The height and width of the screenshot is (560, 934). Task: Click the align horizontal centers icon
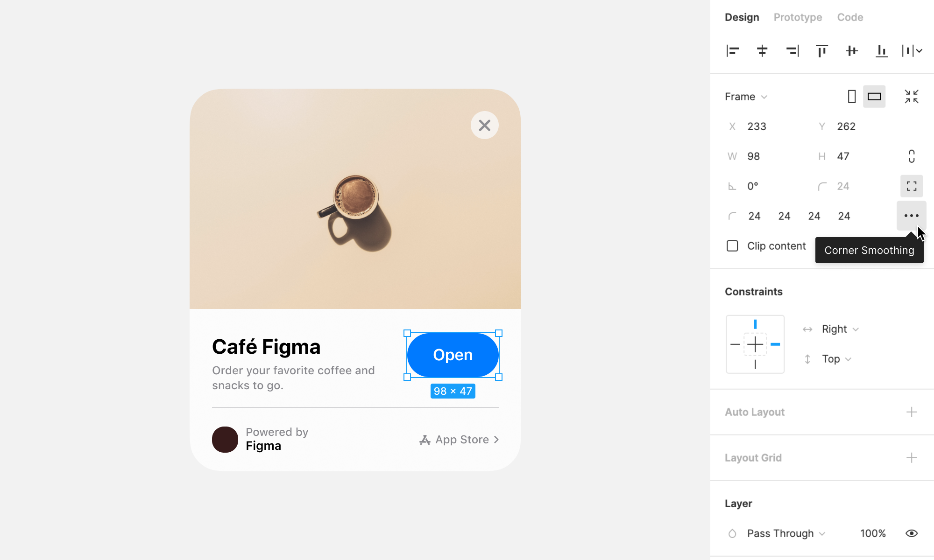(x=763, y=51)
